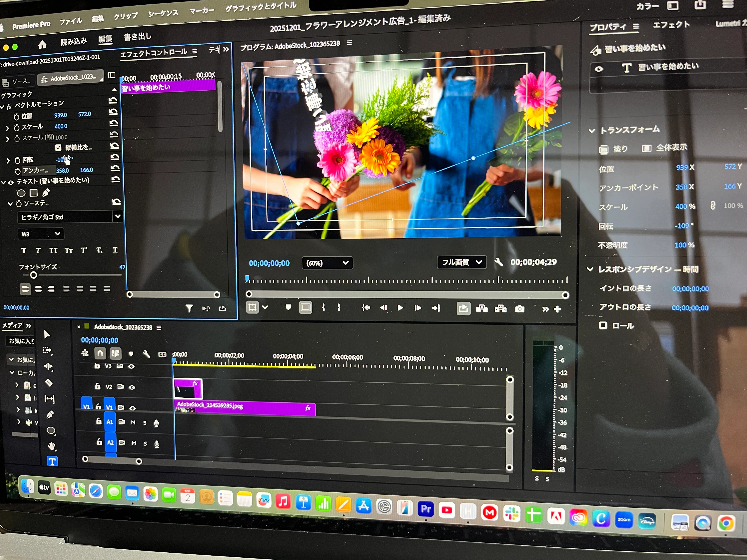Click Mark In button
Image resolution: width=747 pixels, height=560 pixels.
click(323, 308)
